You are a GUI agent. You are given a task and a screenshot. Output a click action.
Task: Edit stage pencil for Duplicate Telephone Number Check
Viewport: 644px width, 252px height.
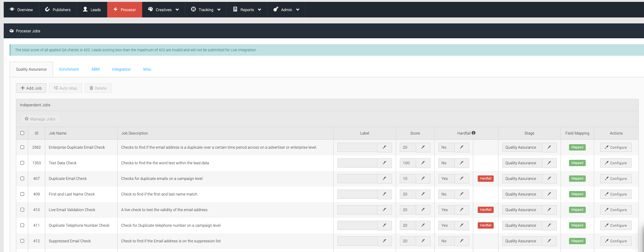(549, 226)
